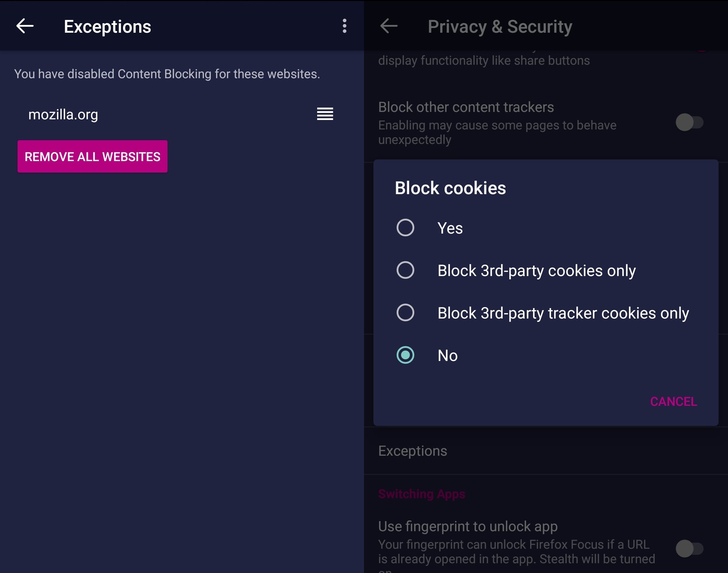Select the Yes radio option
The height and width of the screenshot is (573, 728).
point(405,228)
